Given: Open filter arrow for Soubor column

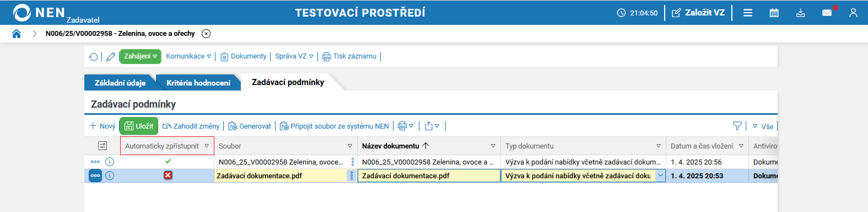Looking at the screenshot, I should coord(350,146).
